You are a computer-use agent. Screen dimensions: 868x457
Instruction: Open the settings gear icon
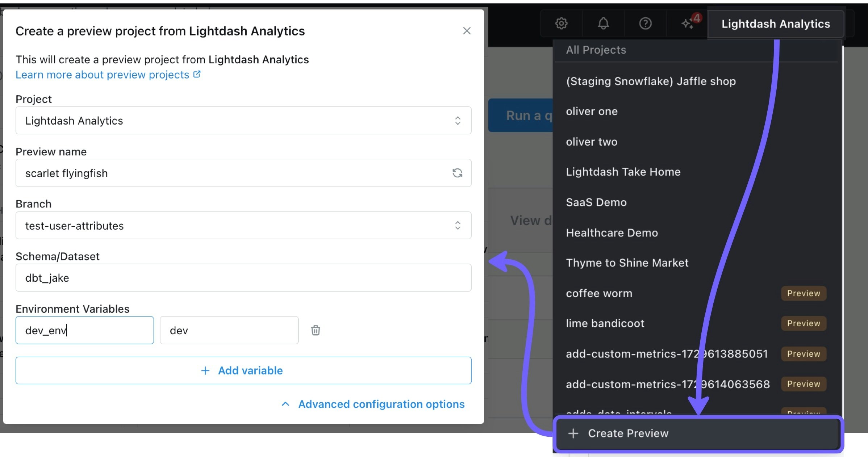(x=561, y=24)
